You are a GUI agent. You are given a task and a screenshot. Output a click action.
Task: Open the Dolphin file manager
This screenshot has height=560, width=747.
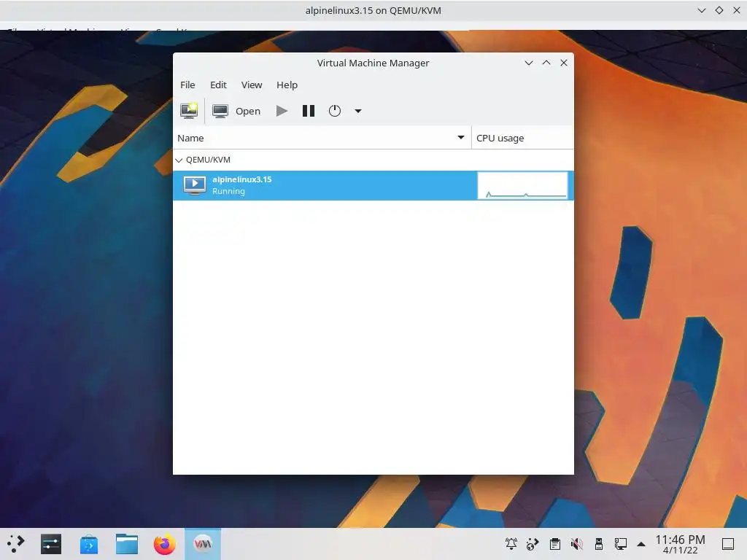click(x=127, y=544)
